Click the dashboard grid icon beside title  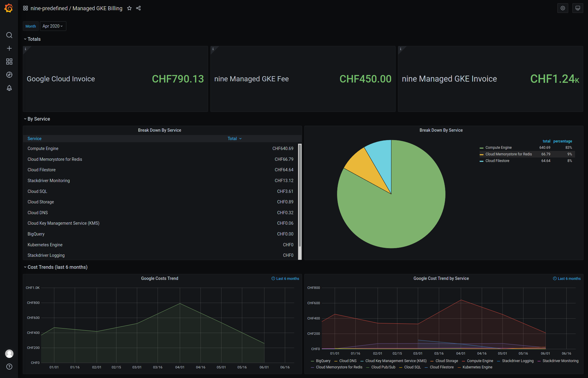click(26, 8)
